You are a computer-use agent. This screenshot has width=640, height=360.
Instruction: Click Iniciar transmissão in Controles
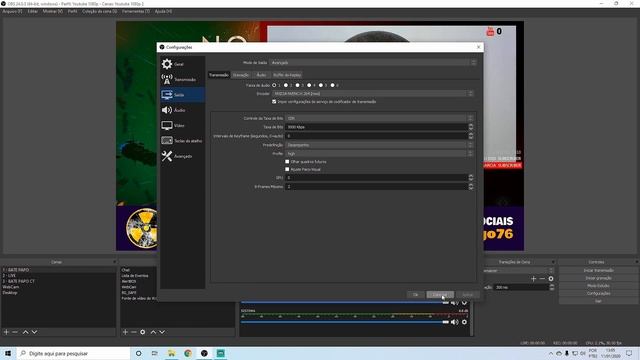tap(598, 271)
